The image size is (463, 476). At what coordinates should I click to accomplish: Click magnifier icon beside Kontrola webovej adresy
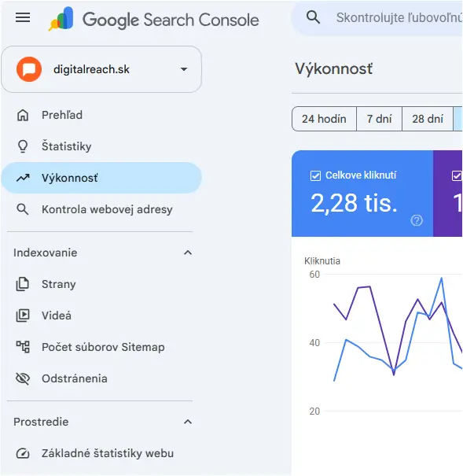pos(23,209)
